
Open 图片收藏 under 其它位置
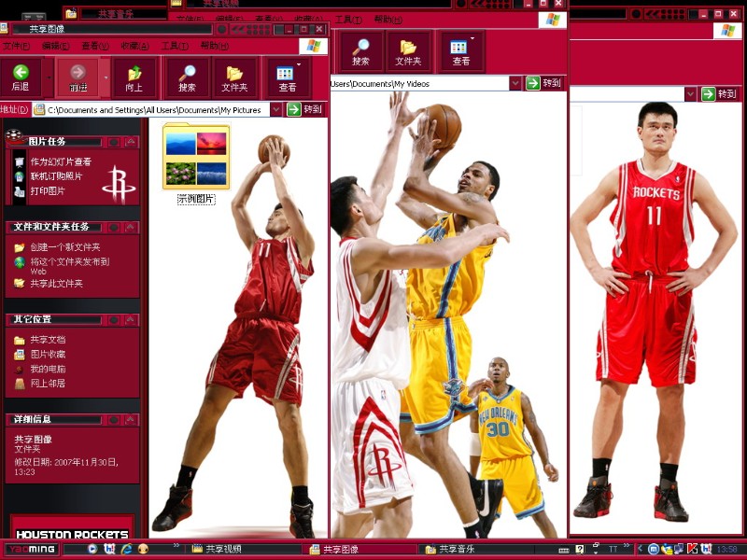pyautogui.click(x=48, y=355)
